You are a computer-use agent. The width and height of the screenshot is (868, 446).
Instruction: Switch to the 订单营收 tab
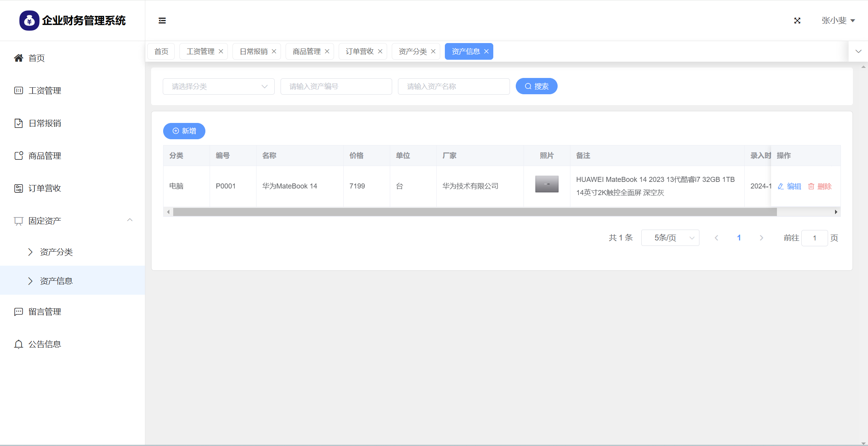[x=359, y=52]
